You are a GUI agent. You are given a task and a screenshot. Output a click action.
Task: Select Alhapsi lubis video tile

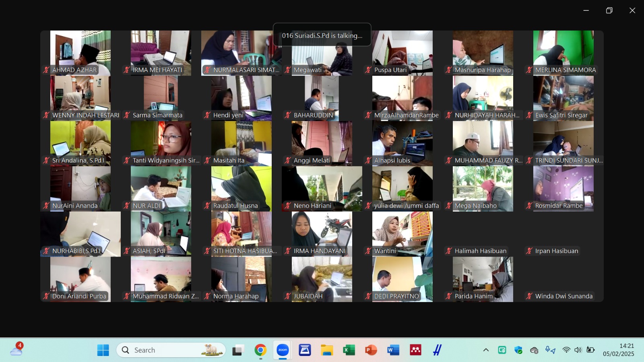402,144
